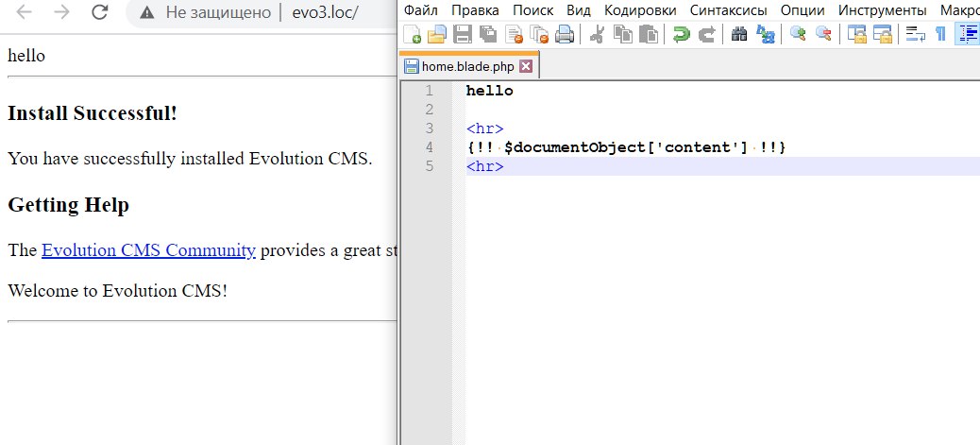Click the Install Successful! heading
This screenshot has width=980, height=445.
click(x=93, y=114)
